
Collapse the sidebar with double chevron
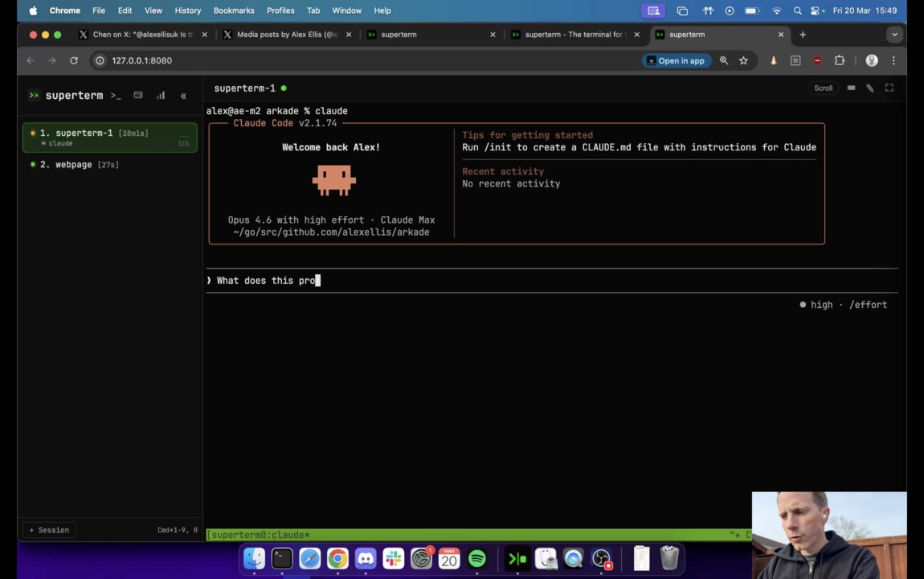point(183,96)
